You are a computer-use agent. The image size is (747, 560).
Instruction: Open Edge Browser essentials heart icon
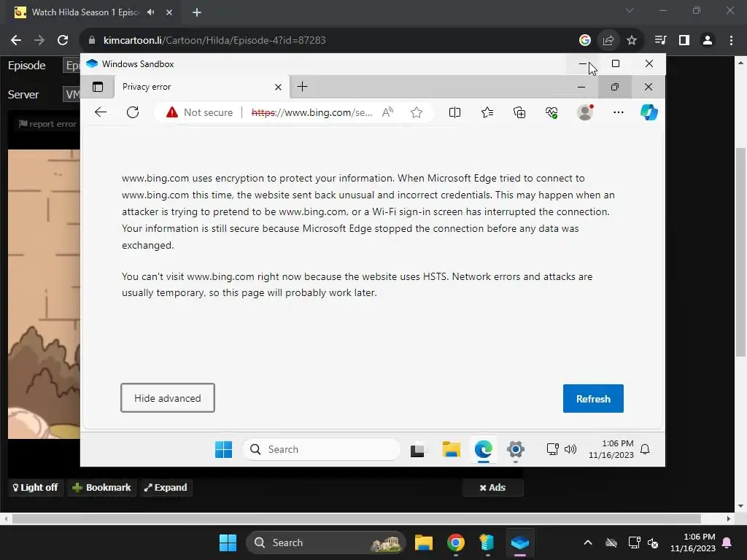pyautogui.click(x=551, y=112)
